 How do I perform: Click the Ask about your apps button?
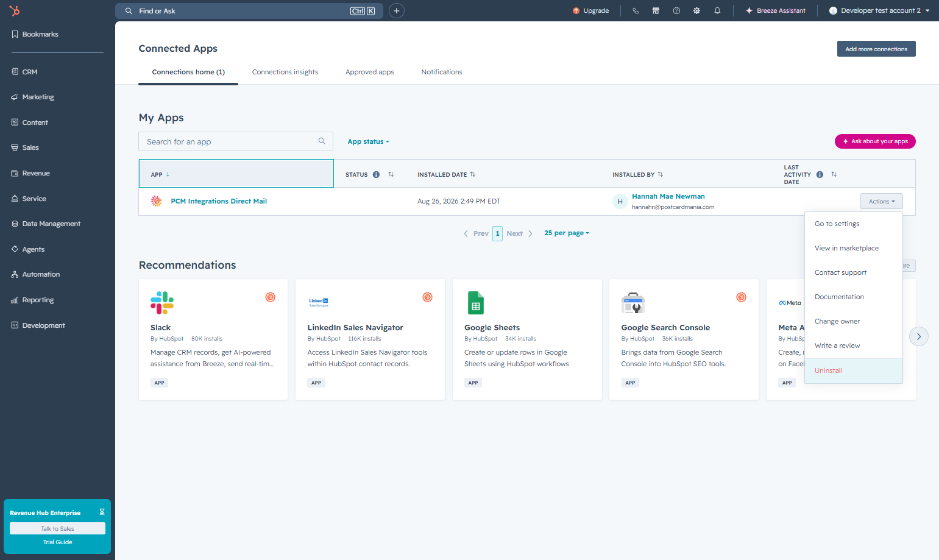(875, 141)
